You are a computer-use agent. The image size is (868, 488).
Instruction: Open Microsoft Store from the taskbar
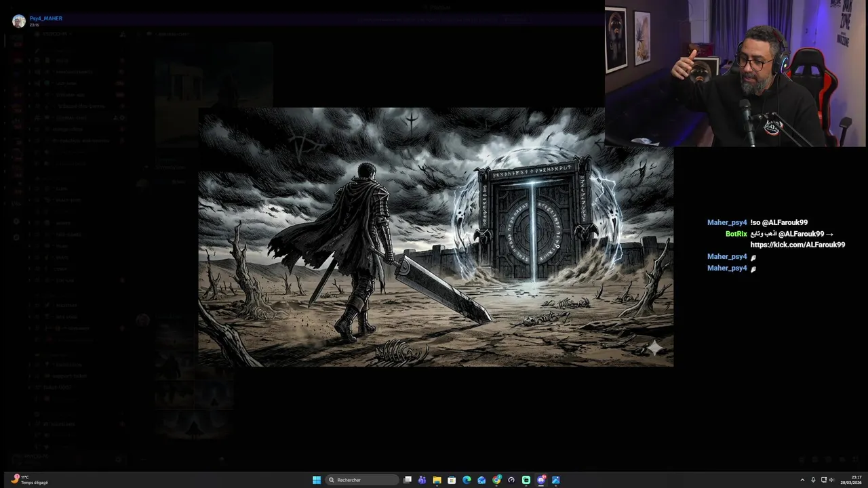click(452, 480)
